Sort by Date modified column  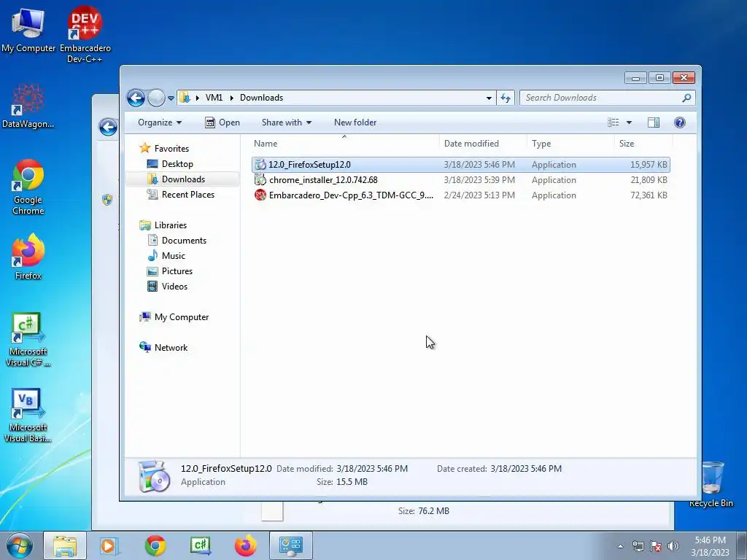tap(483, 144)
